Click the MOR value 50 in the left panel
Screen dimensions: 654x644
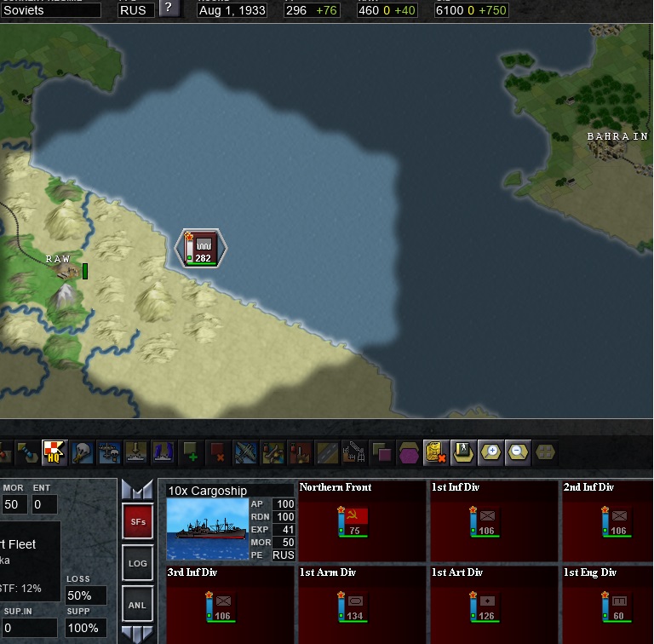click(14, 504)
